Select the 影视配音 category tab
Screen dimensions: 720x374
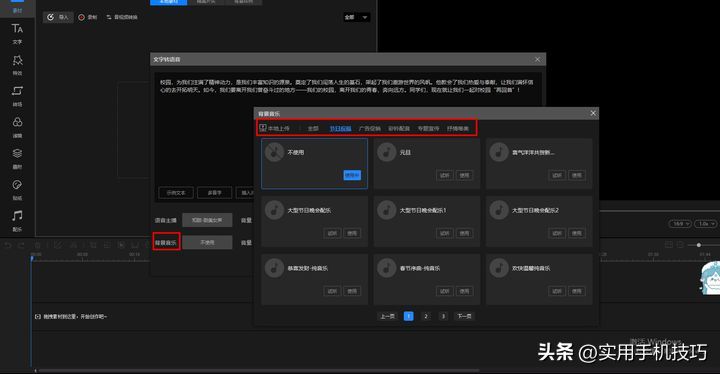[399, 129]
